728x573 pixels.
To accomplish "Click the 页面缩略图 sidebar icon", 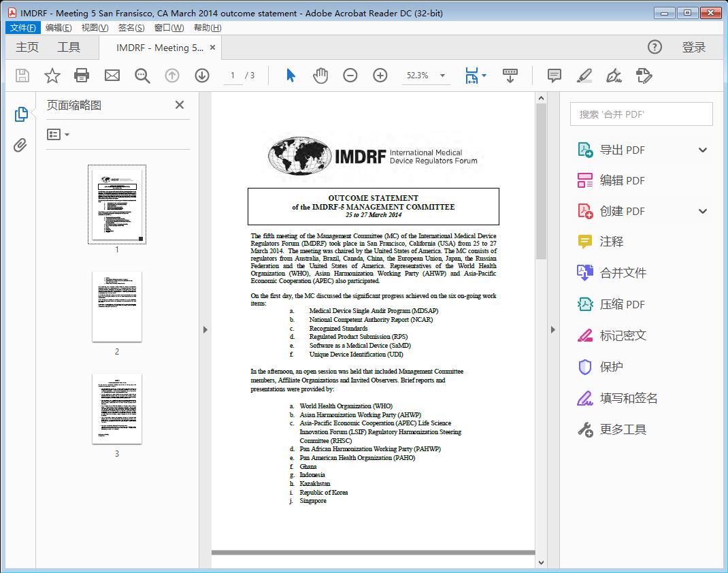I will pos(20,114).
